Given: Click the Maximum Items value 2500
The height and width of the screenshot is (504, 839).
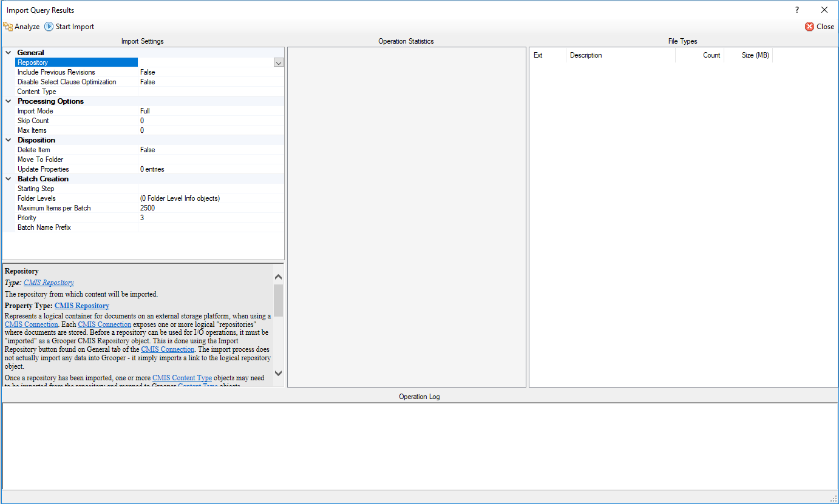Looking at the screenshot, I should tap(148, 208).
